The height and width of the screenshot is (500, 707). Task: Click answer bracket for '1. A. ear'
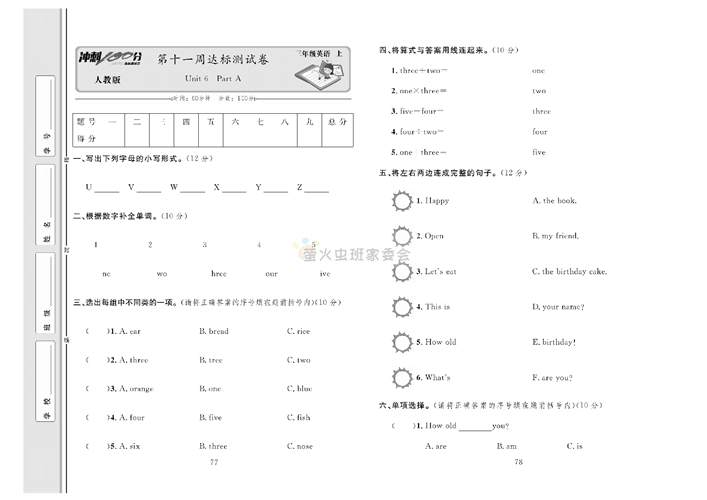(97, 331)
